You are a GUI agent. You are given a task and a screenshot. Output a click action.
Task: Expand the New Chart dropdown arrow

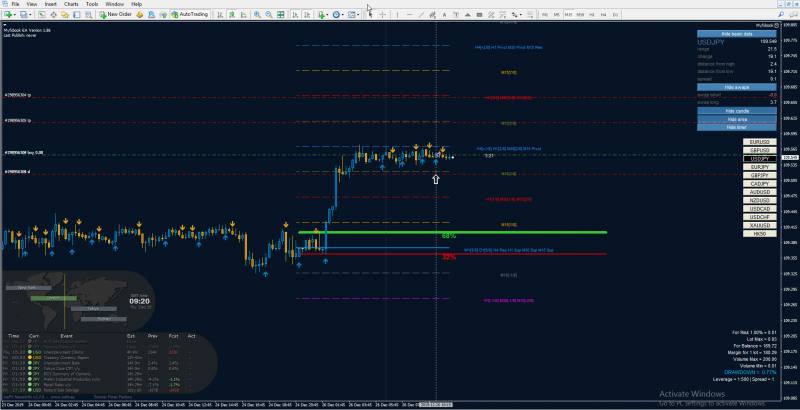coord(15,15)
